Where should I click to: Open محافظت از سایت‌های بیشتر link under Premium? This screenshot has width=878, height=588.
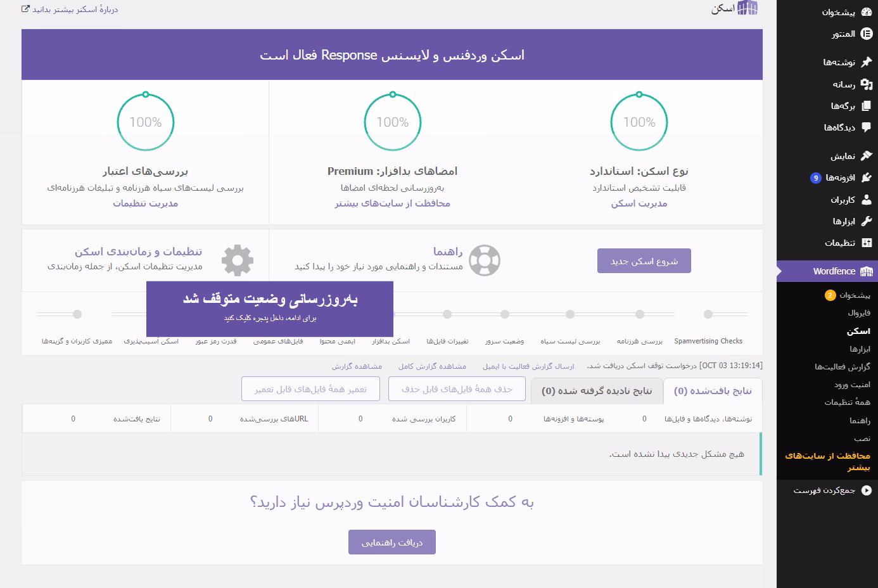[x=393, y=203]
